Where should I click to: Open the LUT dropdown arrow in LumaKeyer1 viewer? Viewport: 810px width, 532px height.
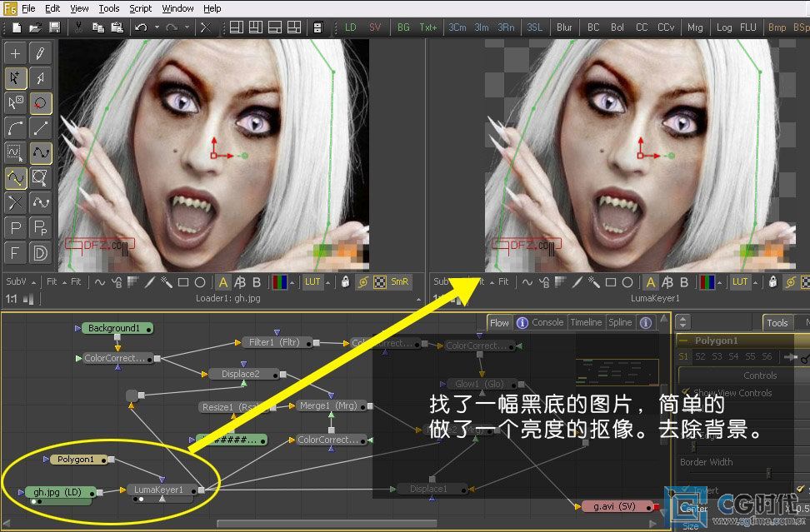coord(755,283)
